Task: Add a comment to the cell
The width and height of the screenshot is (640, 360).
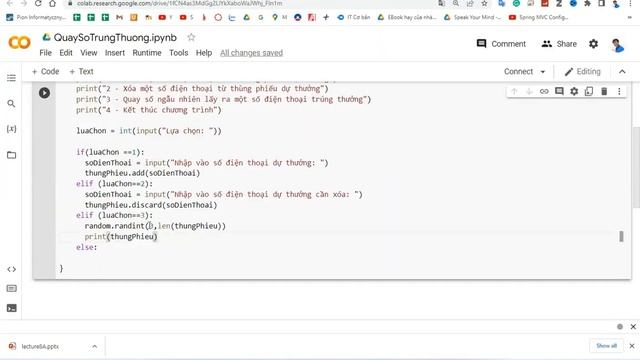Action: pyautogui.click(x=559, y=91)
